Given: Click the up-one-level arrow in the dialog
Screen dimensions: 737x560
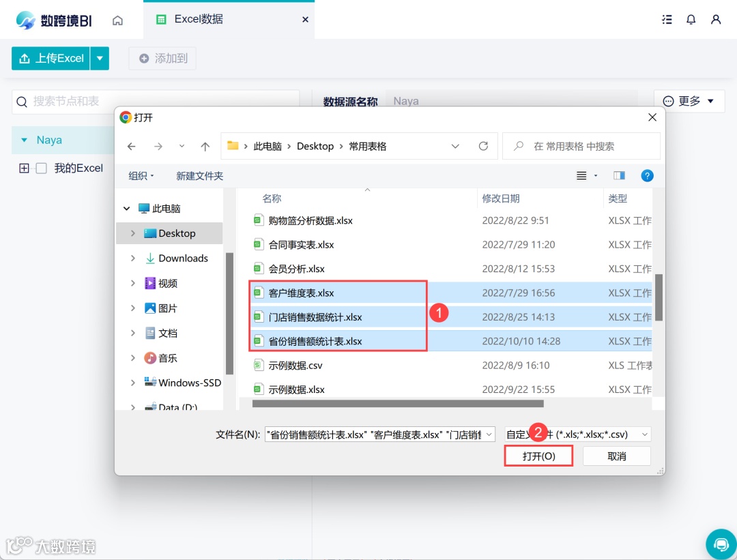Looking at the screenshot, I should 205,146.
